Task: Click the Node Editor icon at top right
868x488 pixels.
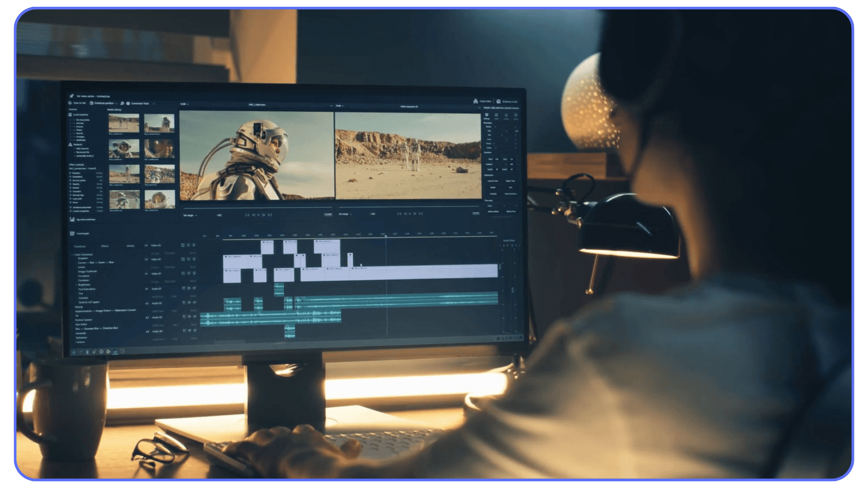Action: tap(476, 101)
